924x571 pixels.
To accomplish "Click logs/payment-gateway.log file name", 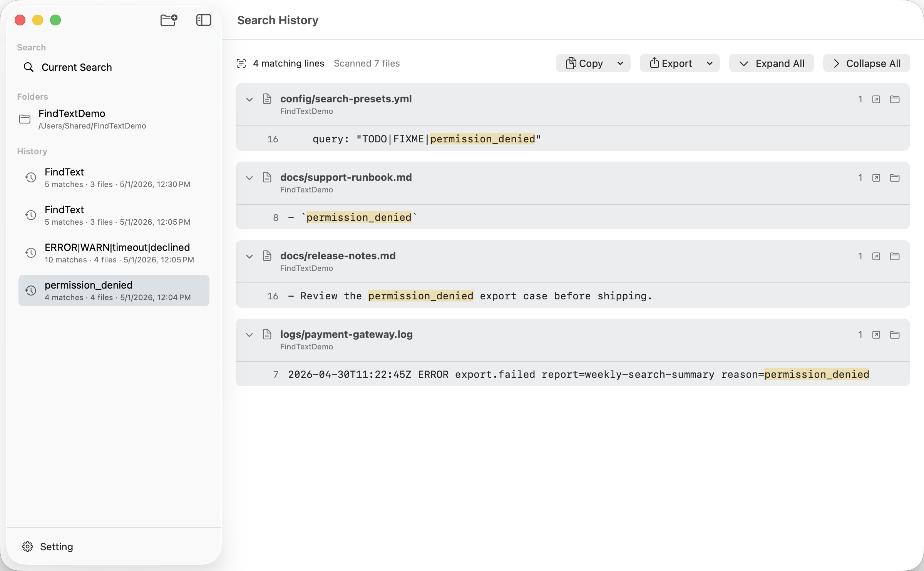I will pyautogui.click(x=346, y=334).
